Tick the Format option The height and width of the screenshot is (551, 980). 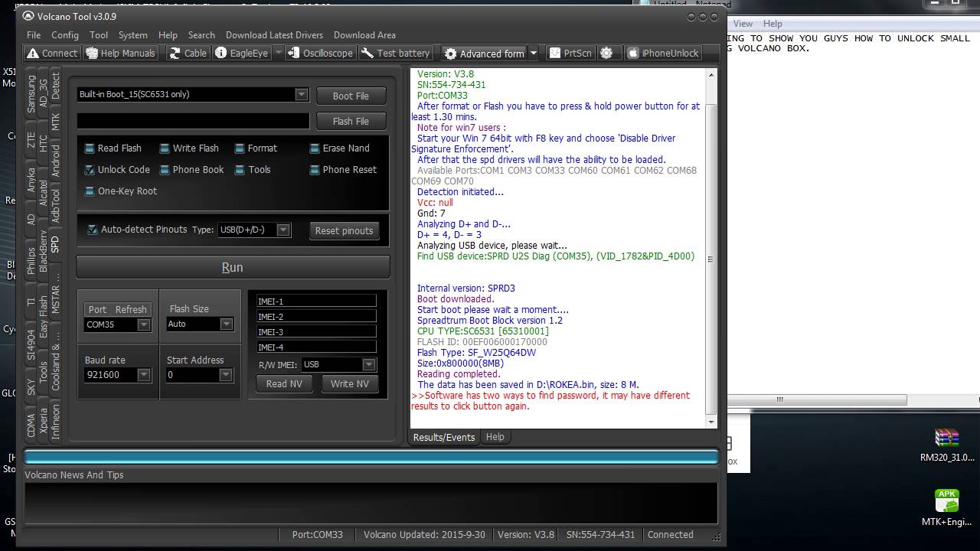pyautogui.click(x=240, y=148)
